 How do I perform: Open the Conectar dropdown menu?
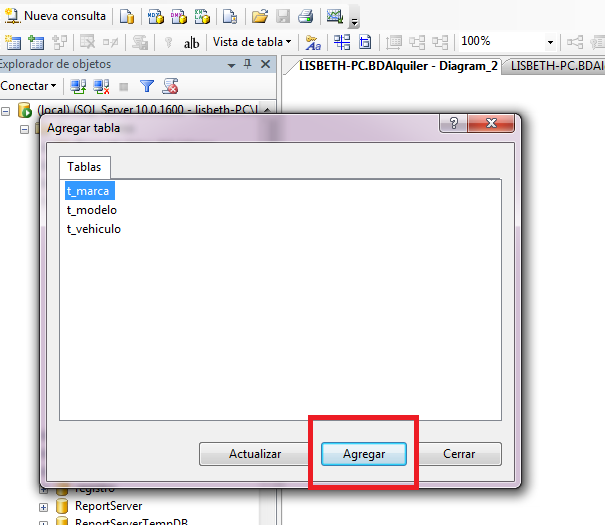[29, 86]
